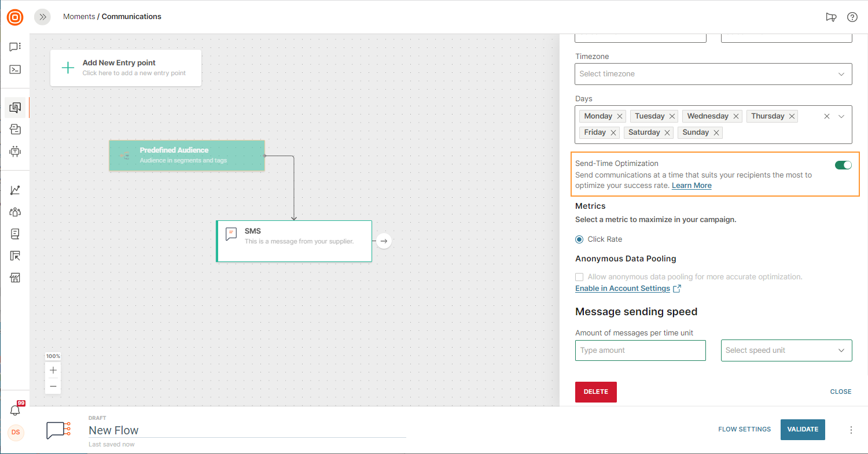Expand the Days dropdown chevron
The width and height of the screenshot is (868, 454).
841,116
